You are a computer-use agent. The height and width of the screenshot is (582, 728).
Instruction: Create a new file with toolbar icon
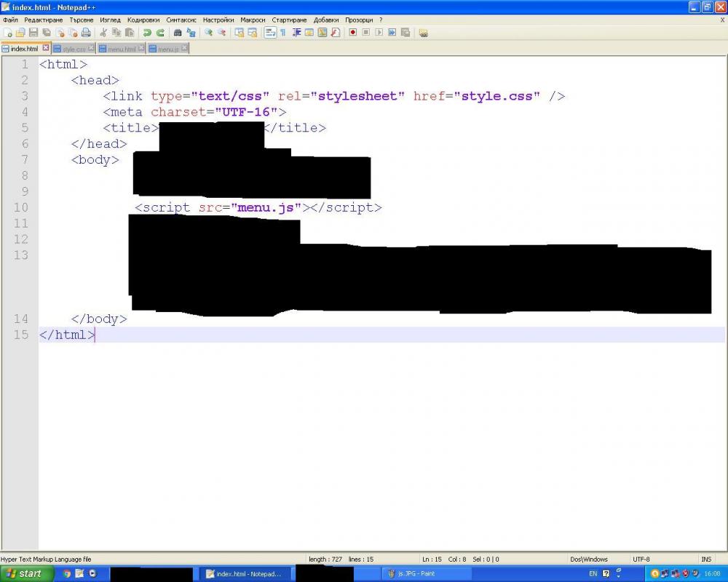(x=7, y=33)
